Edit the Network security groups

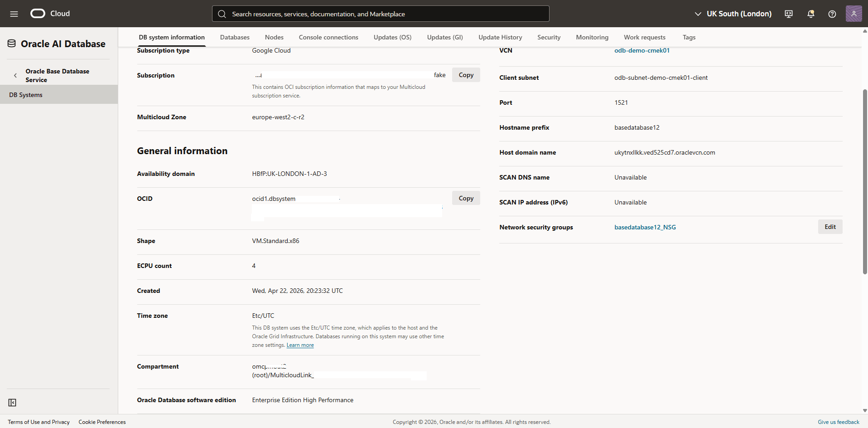tap(830, 227)
